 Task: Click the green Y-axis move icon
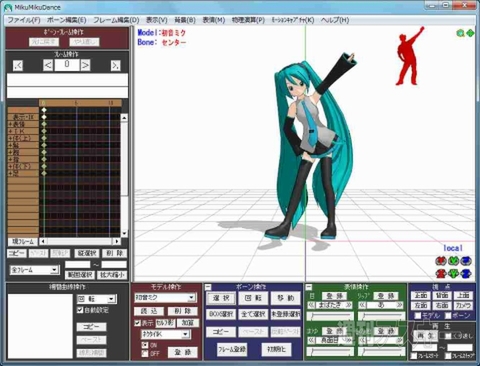pyautogui.click(x=453, y=274)
